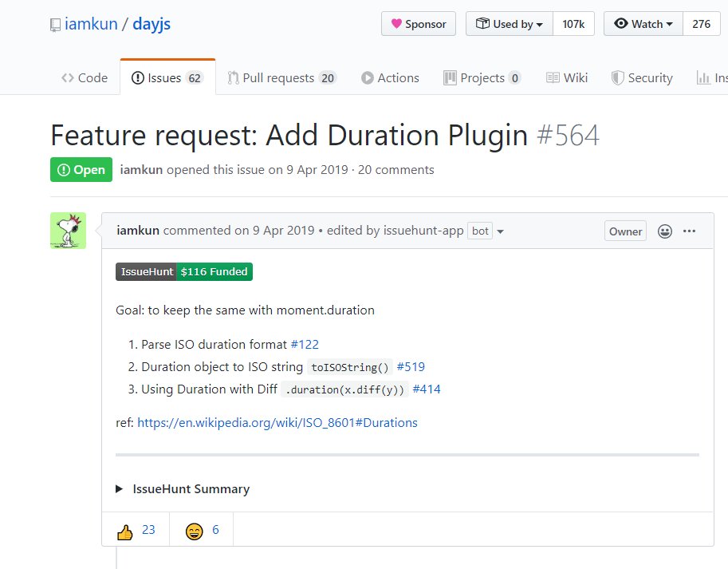Click the Pull requests count badge 20
The width and height of the screenshot is (728, 569).
tap(328, 78)
